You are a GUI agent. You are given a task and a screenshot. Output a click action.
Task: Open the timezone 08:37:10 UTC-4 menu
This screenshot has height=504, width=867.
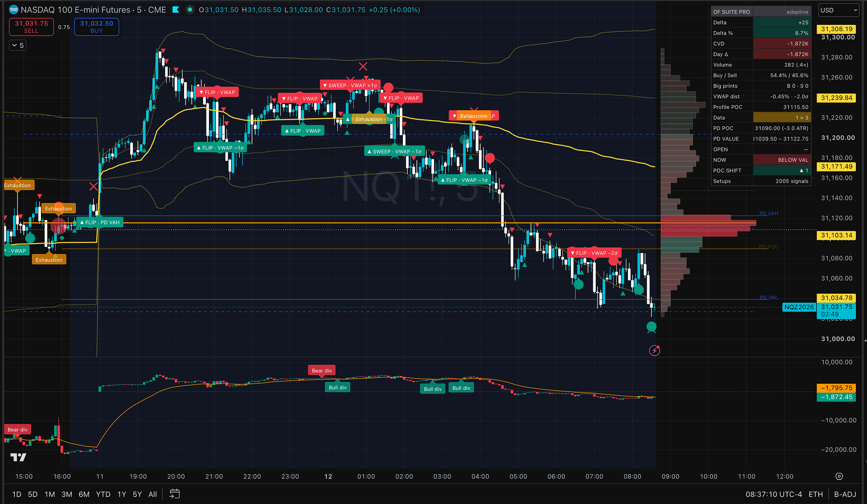coord(774,494)
